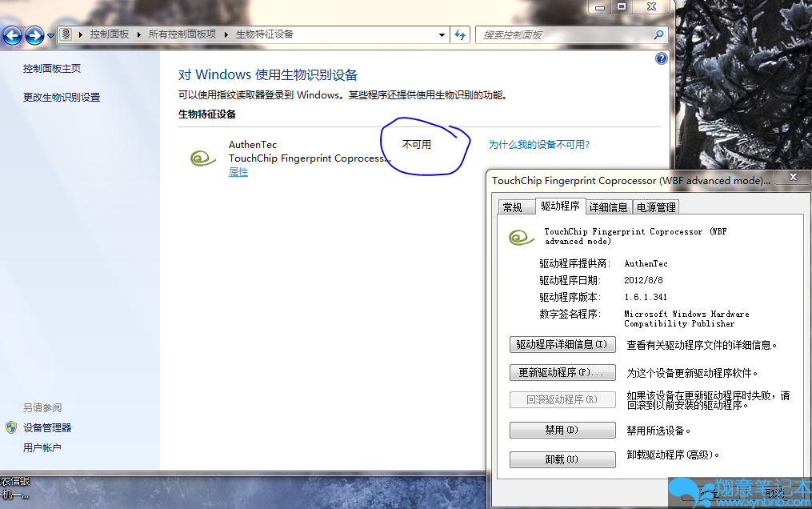This screenshot has width=812, height=509.
Task: Switch to the 电源管理 tab
Action: pos(656,207)
